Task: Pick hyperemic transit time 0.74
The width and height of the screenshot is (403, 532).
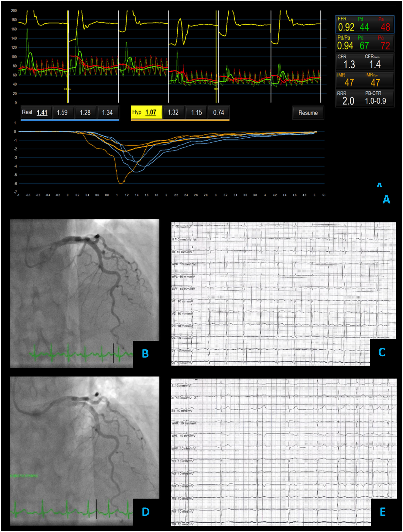Action: pos(218,112)
